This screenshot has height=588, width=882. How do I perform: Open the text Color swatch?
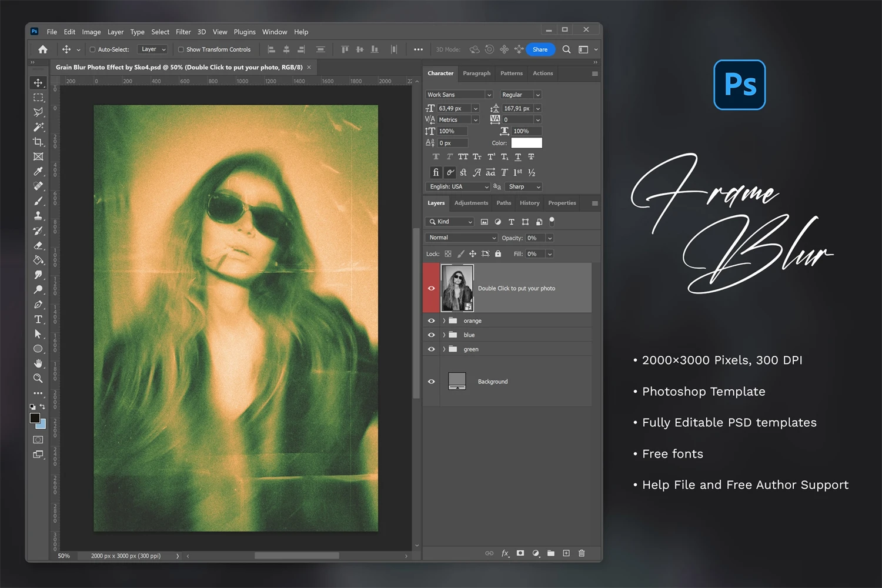[x=526, y=143]
